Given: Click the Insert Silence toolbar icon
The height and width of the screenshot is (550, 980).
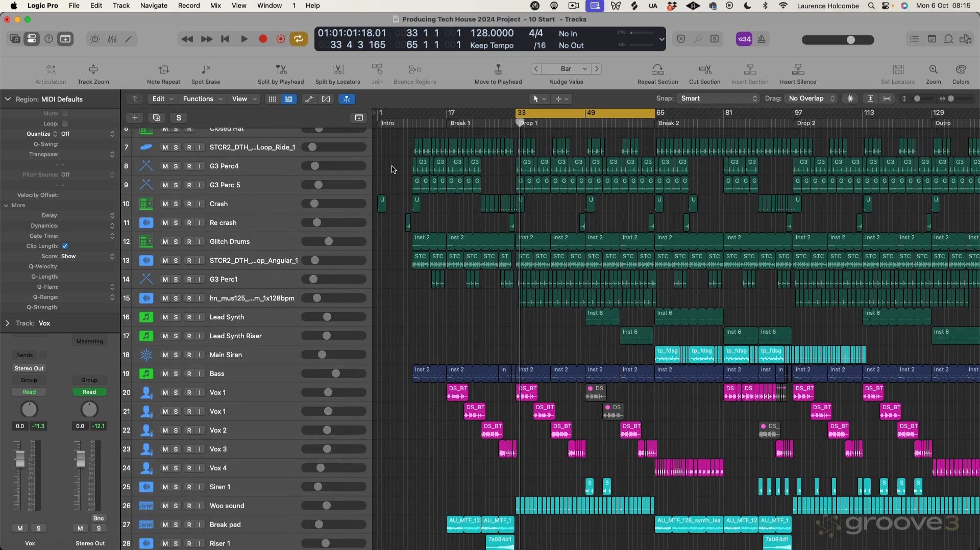Looking at the screenshot, I should point(798,69).
